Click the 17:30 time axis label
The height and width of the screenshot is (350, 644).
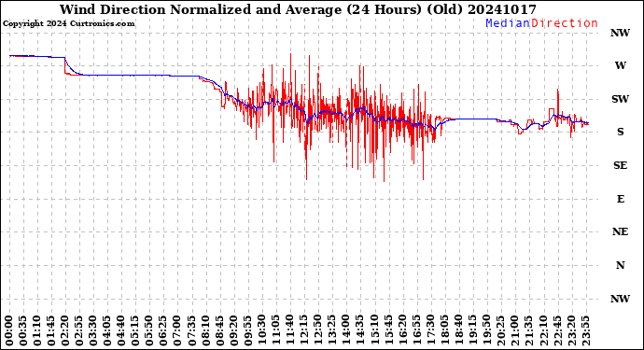click(430, 330)
